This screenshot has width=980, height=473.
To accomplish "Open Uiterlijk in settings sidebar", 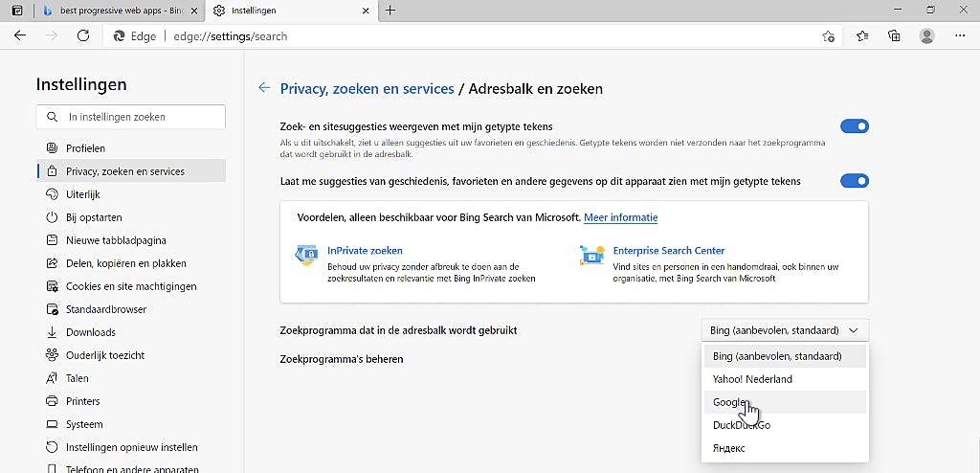I will coord(83,194).
